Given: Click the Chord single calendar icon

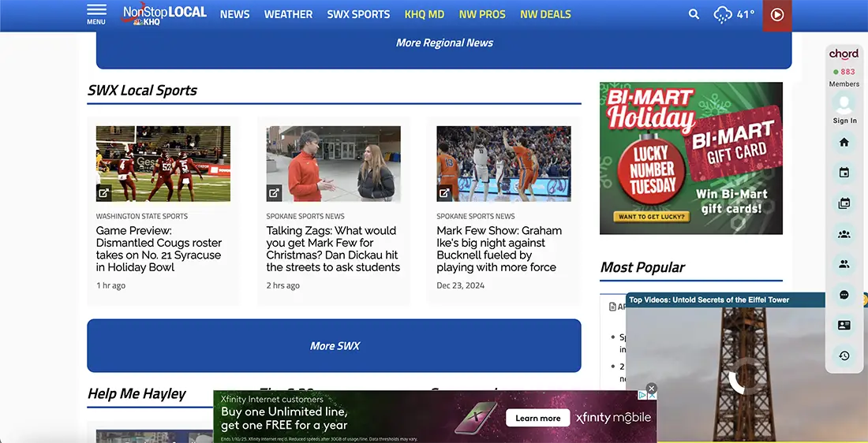Looking at the screenshot, I should tap(844, 173).
